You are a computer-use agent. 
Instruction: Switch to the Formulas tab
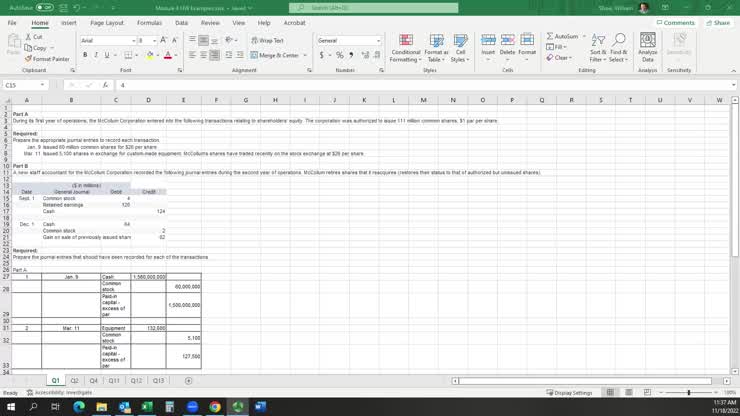point(149,23)
